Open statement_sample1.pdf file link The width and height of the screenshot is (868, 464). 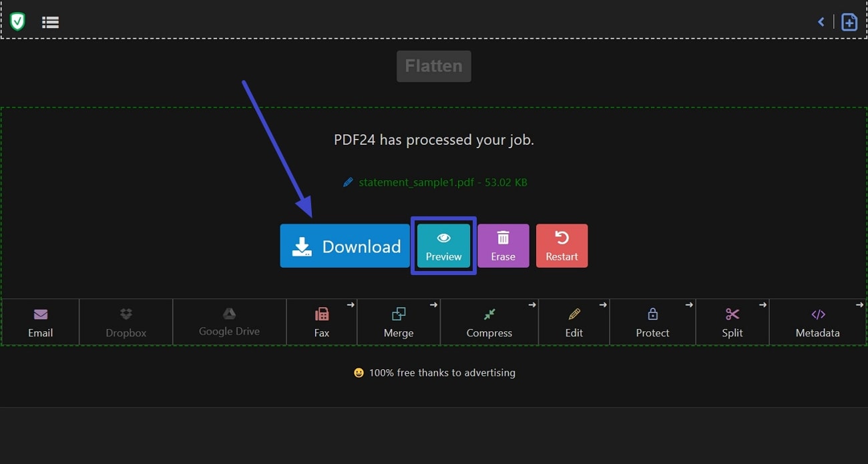click(x=443, y=182)
